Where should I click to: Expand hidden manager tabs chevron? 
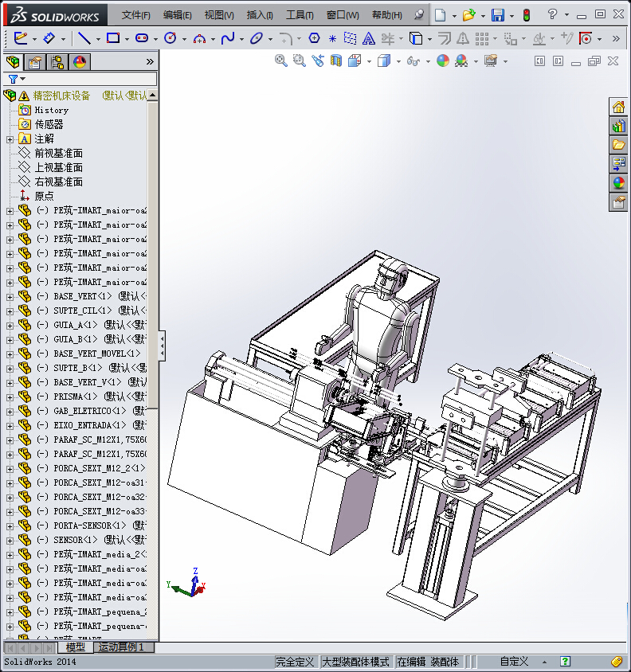(150, 62)
